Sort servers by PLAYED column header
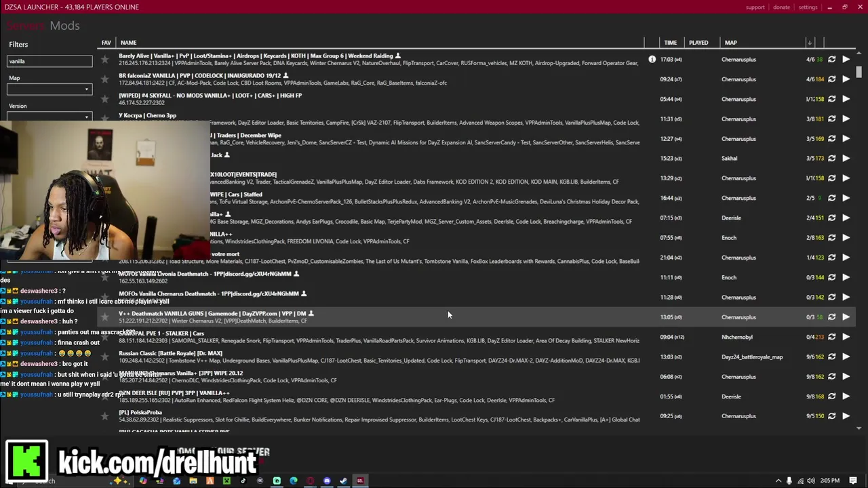868x488 pixels. coord(698,43)
